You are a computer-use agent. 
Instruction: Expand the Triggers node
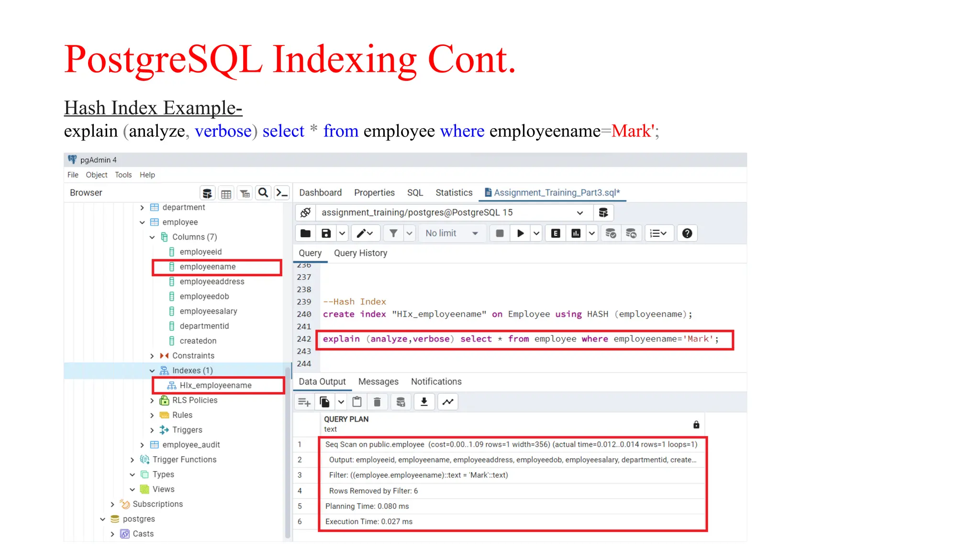[x=152, y=430]
